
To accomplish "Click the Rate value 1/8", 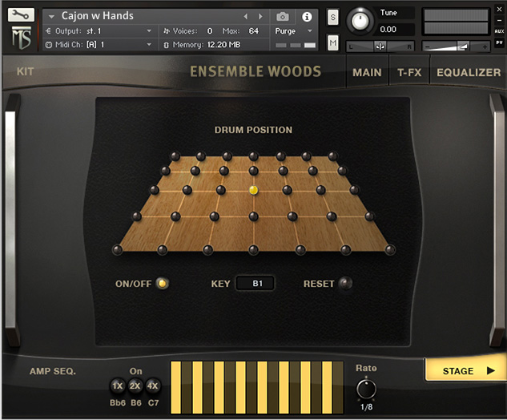I will (x=366, y=407).
